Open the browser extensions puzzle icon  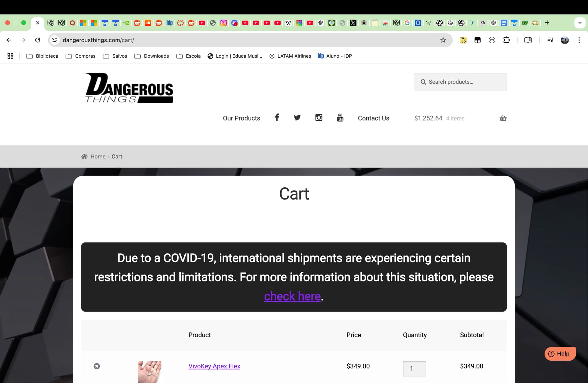pos(507,40)
